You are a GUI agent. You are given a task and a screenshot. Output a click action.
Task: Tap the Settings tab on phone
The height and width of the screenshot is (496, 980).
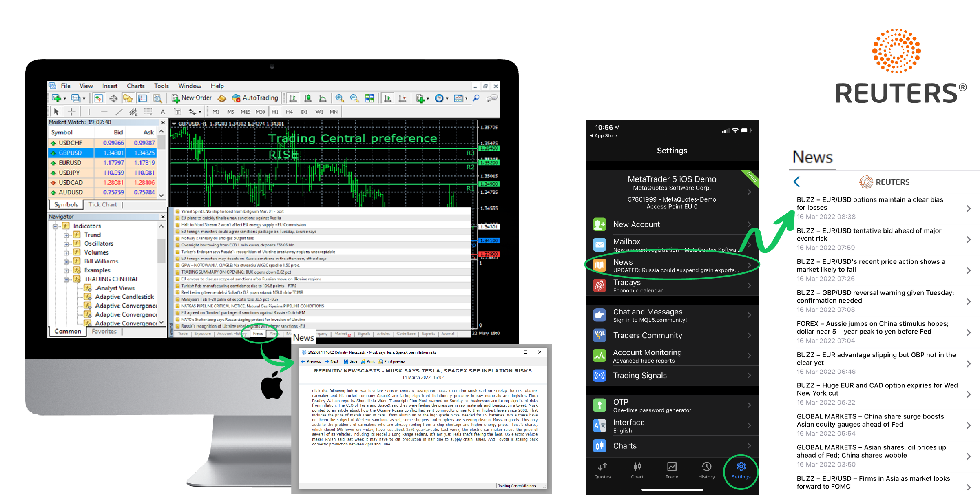coord(741,471)
